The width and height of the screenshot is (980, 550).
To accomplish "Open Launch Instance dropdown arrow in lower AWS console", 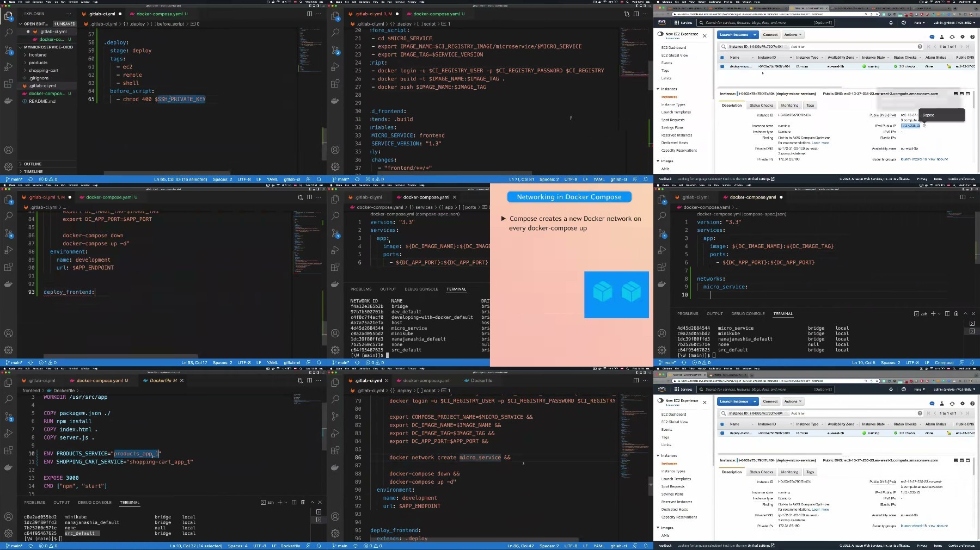I will click(755, 401).
